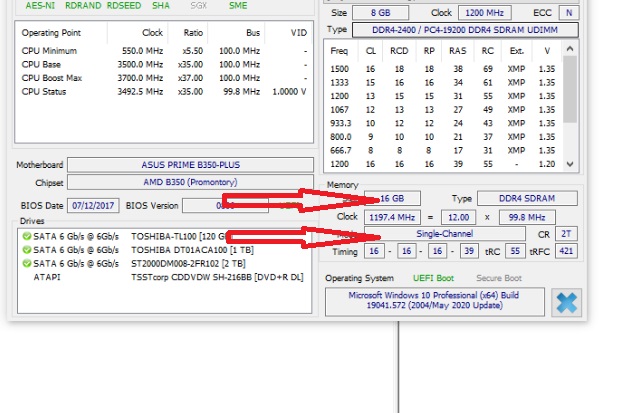The height and width of the screenshot is (413, 629).
Task: Click scroll up arrow in memory timings table
Action: 570,49
